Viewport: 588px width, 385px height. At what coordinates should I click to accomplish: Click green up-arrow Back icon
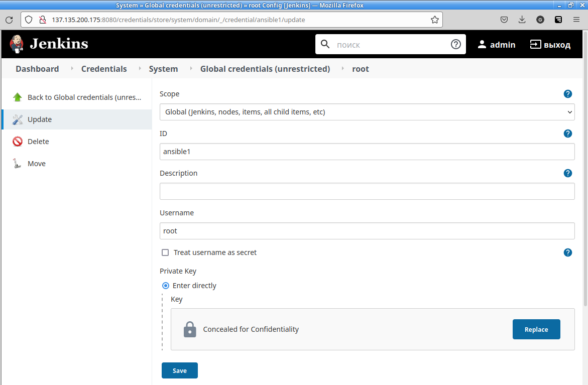17,97
